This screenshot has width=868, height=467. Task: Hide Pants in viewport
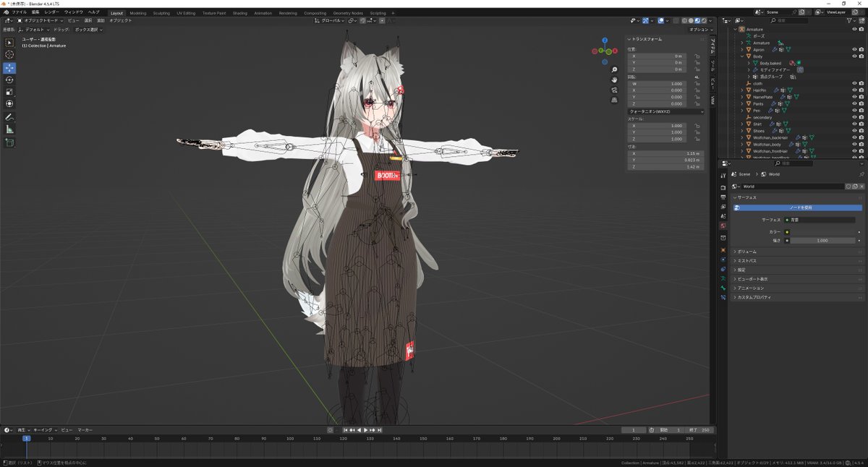(x=854, y=103)
